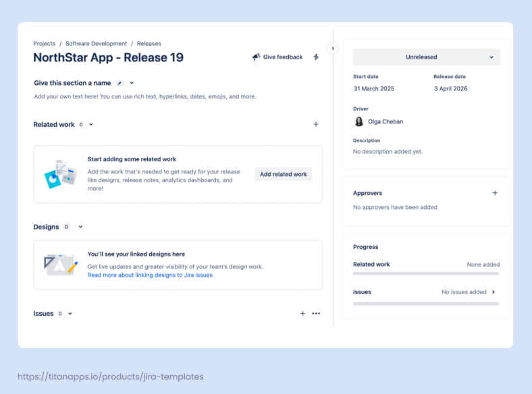Open the Unreleased status dropdown

(x=426, y=57)
